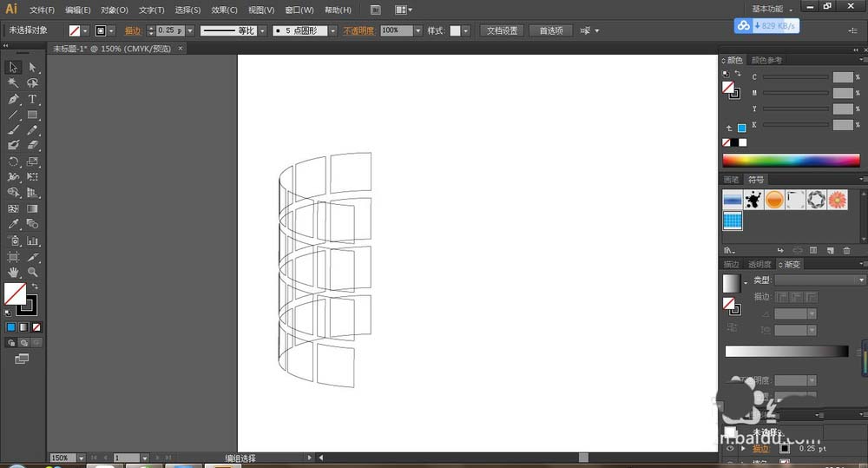Select the Scale tool
The image size is (868, 468).
tap(33, 161)
